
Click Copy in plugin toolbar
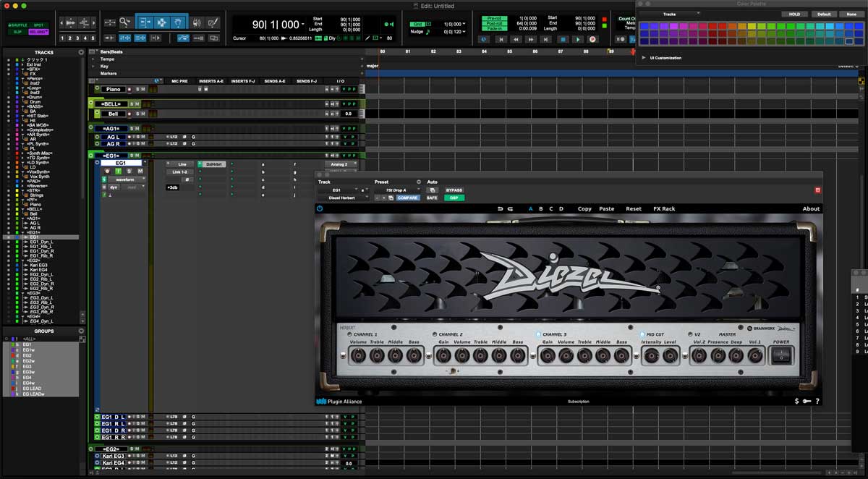pos(584,208)
